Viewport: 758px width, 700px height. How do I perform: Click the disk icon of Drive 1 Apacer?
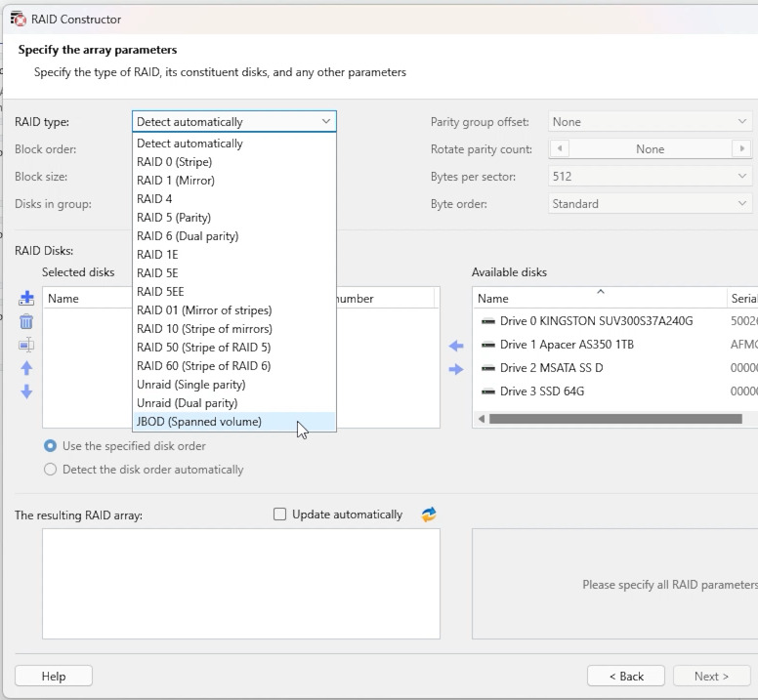click(x=488, y=345)
